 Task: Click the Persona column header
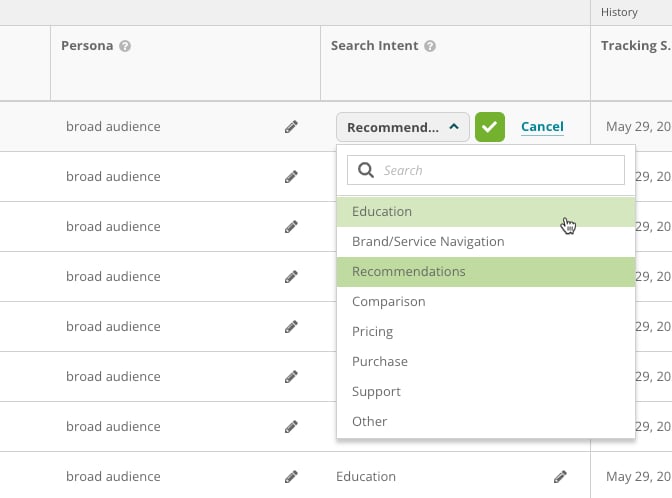click(186, 63)
